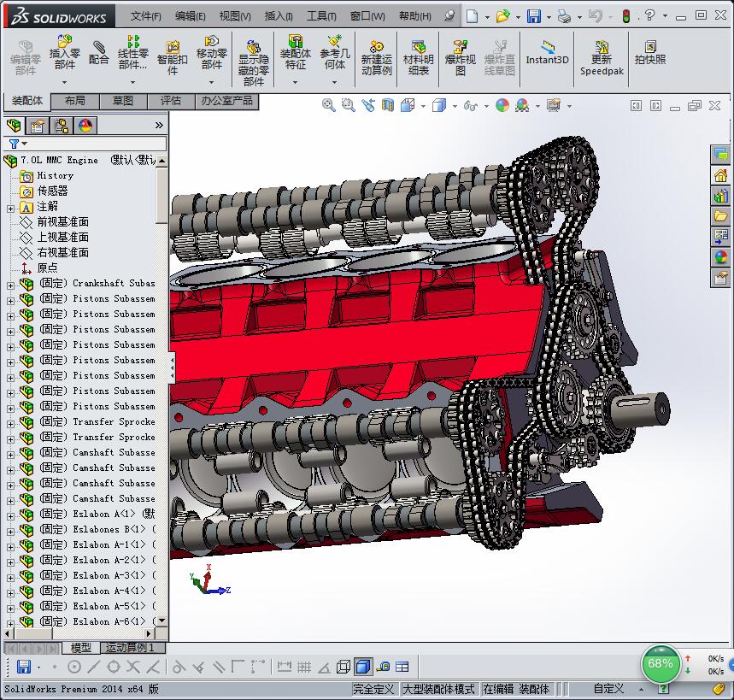Open the 工具(T) menu

tap(321, 15)
